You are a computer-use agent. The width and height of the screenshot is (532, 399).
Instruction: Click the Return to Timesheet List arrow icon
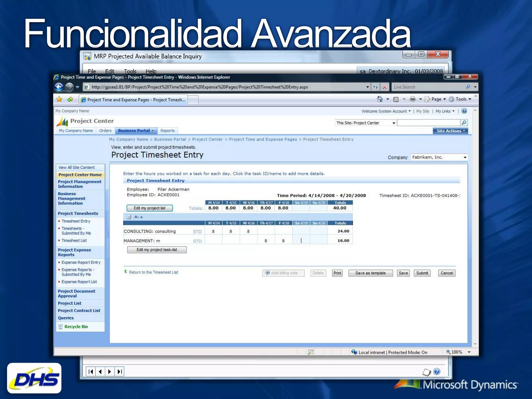tap(125, 271)
